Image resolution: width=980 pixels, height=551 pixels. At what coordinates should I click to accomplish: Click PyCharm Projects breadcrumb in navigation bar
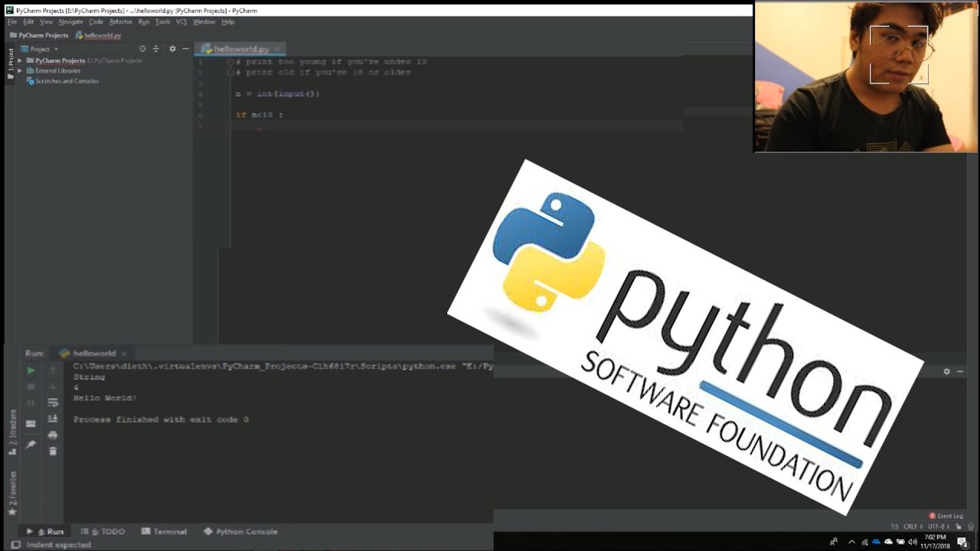38,35
